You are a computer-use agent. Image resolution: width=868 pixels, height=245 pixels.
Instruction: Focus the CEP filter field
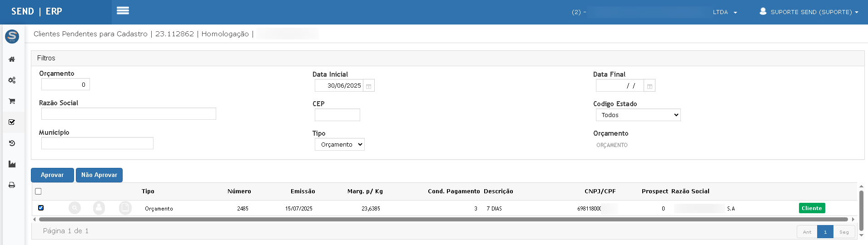[337, 115]
